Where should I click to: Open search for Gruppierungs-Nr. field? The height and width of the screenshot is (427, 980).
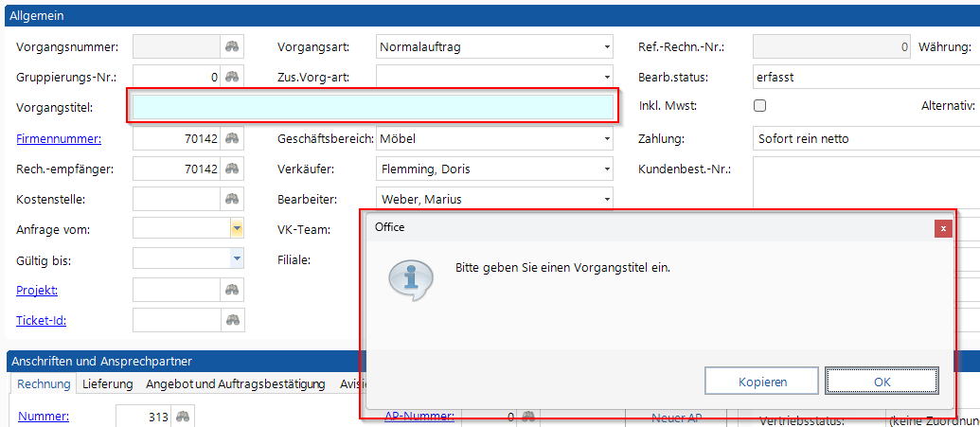point(232,77)
